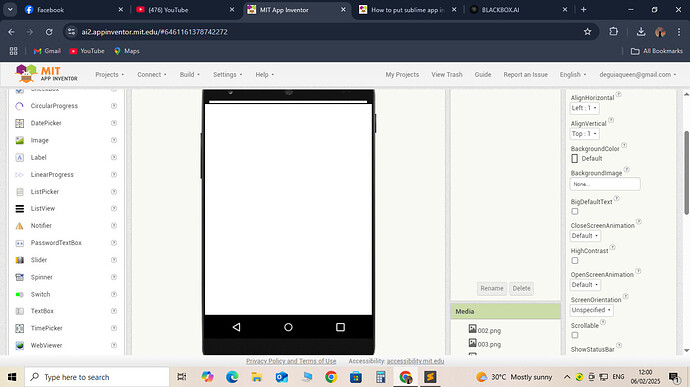Click the BackgroundImage None field
The width and height of the screenshot is (690, 387).
click(605, 184)
